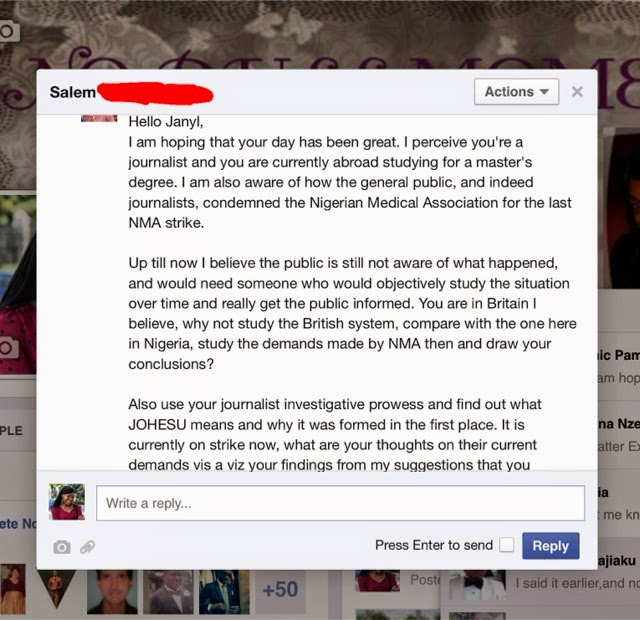Click the paperclip attach file icon

click(x=87, y=547)
